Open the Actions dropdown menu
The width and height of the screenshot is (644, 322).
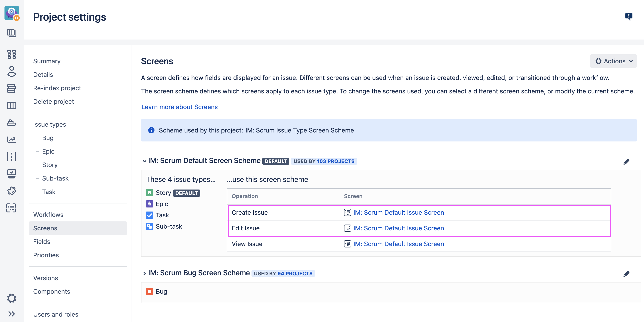pos(613,61)
